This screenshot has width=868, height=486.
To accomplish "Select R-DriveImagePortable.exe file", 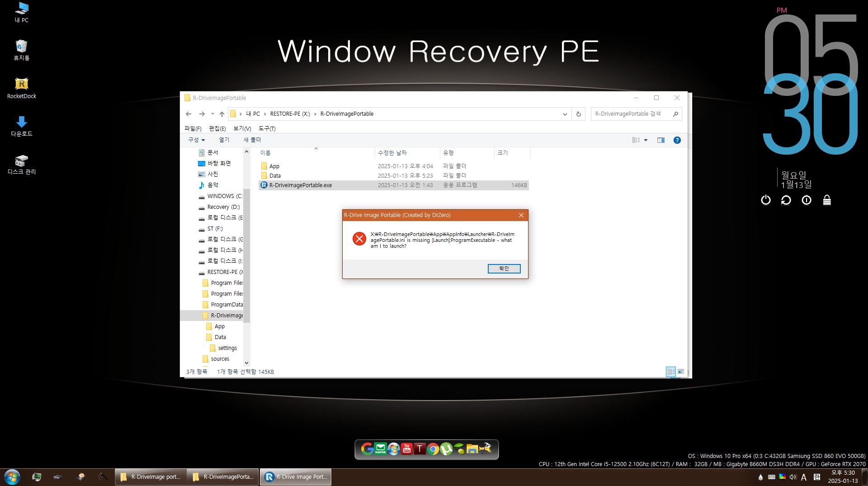I will (x=394, y=185).
